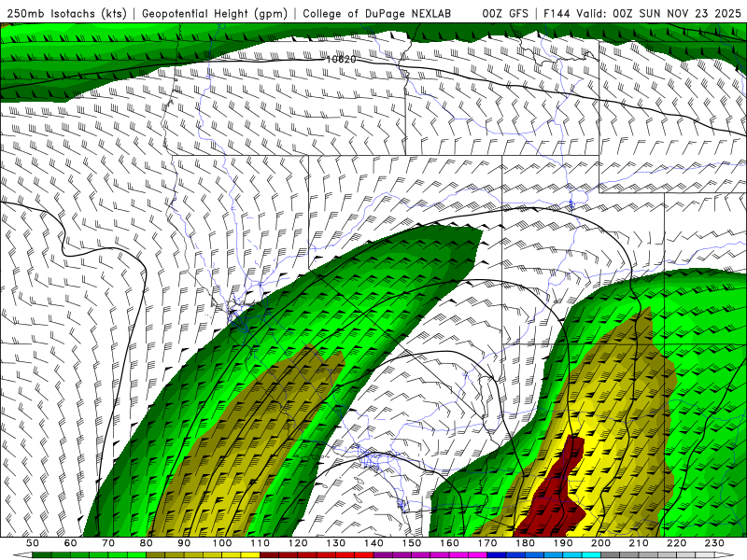Image resolution: width=747 pixels, height=560 pixels.
Task: Click the 'F144' forecast hour label
Action: [557, 13]
